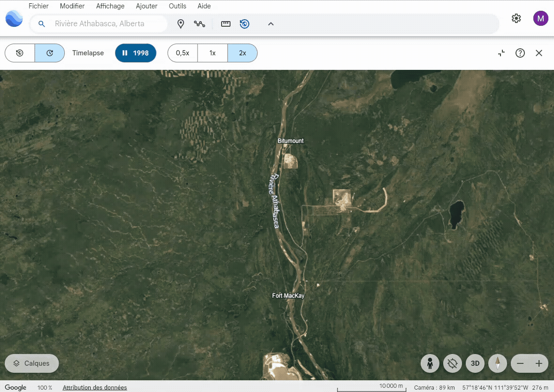The width and height of the screenshot is (554, 392).
Task: Enter Street View with pegman icon
Action: pos(430,363)
